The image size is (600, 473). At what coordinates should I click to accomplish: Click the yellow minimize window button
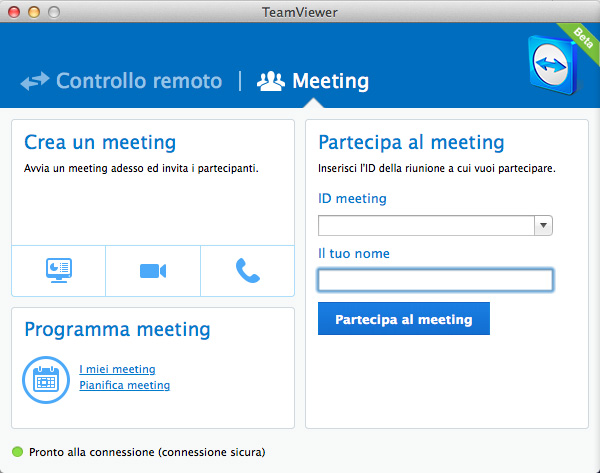[34, 12]
